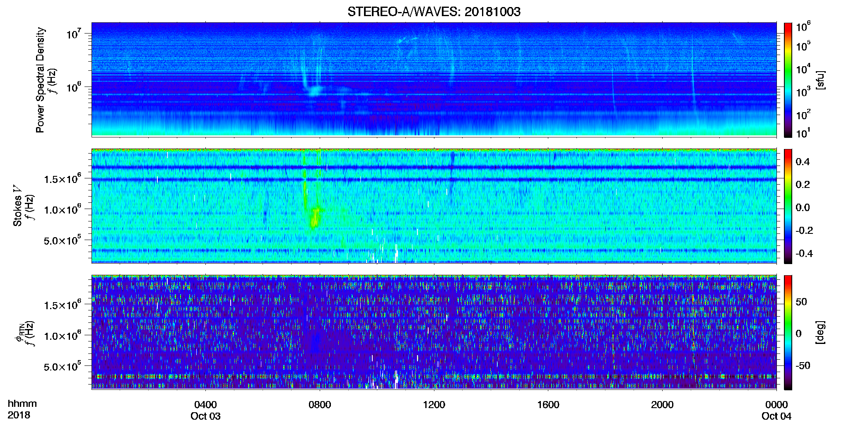Select the Stokes V axis label
Viewport: 868px width, 447px height.
tap(17, 207)
